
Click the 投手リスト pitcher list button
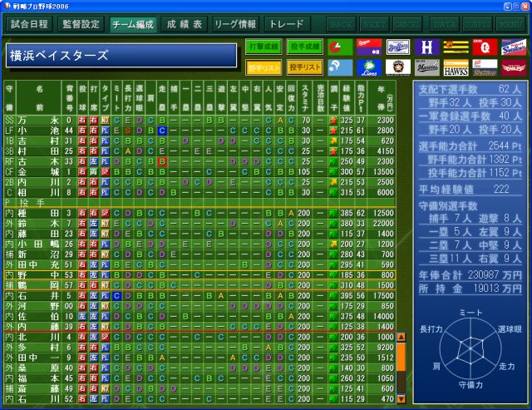click(305, 67)
